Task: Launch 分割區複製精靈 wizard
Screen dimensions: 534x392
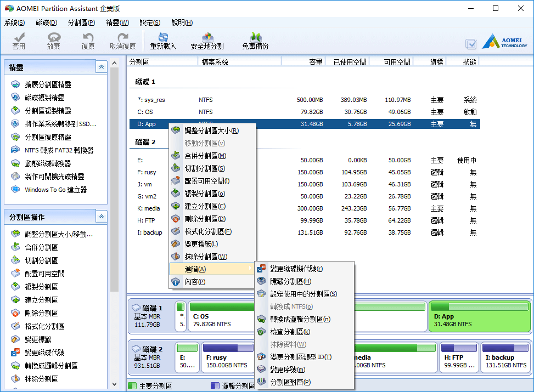Action: point(48,111)
